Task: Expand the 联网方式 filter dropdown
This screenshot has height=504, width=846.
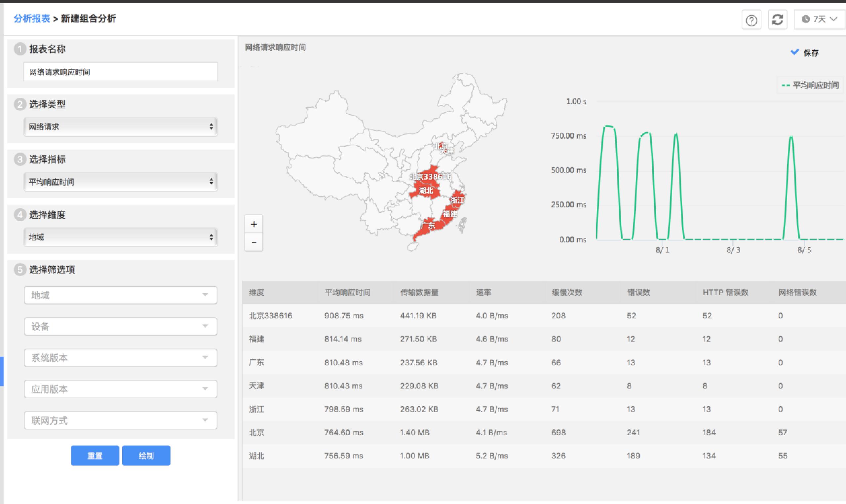Action: click(x=121, y=420)
